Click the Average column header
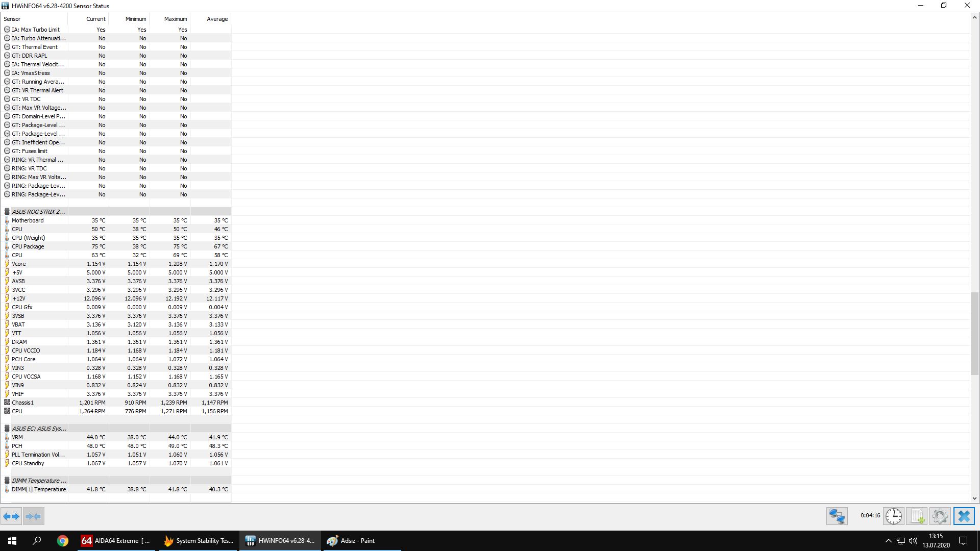Screen dimensions: 980x551 211,19
